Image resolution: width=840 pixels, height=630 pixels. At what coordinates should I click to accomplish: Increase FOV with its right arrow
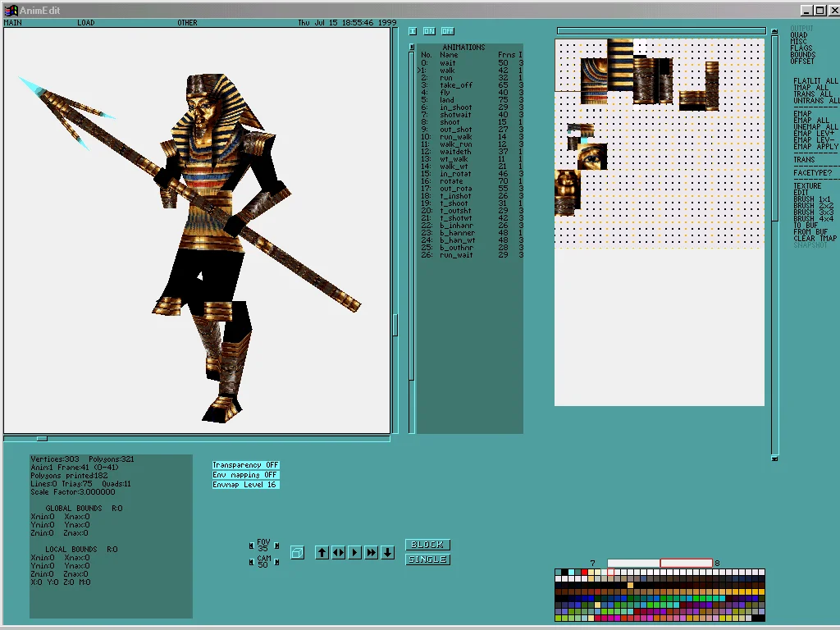tap(276, 546)
